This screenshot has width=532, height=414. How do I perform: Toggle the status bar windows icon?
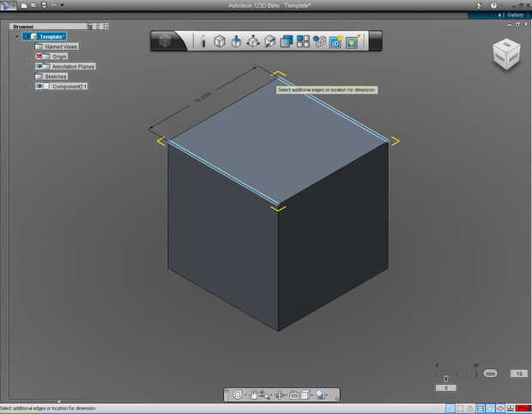click(x=510, y=408)
